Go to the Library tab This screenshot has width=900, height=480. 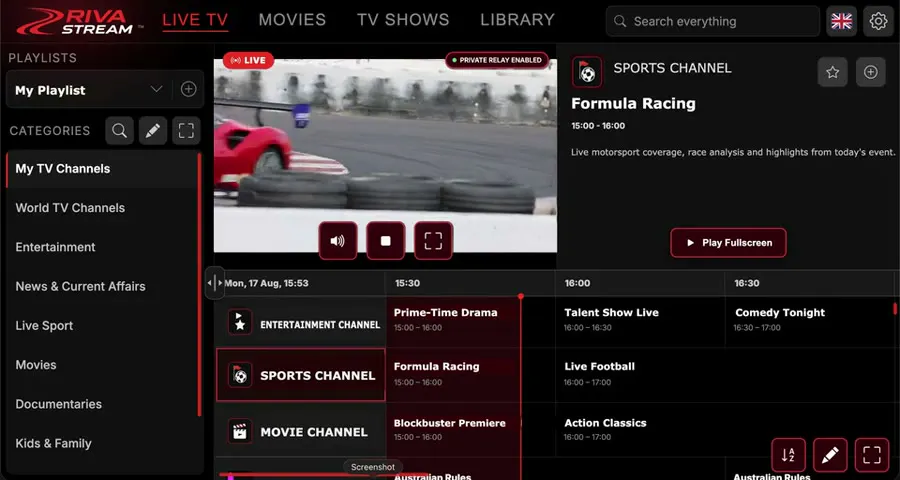pyautogui.click(x=517, y=20)
